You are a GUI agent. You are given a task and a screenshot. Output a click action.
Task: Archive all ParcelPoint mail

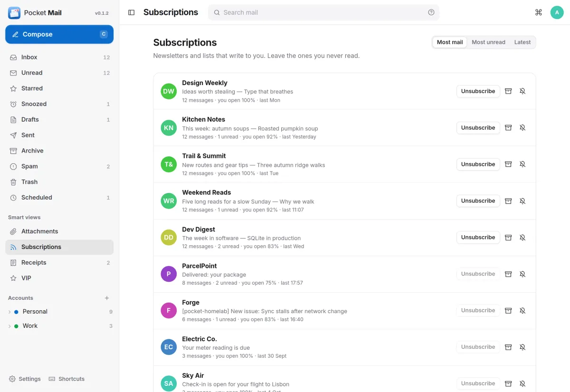tap(508, 274)
